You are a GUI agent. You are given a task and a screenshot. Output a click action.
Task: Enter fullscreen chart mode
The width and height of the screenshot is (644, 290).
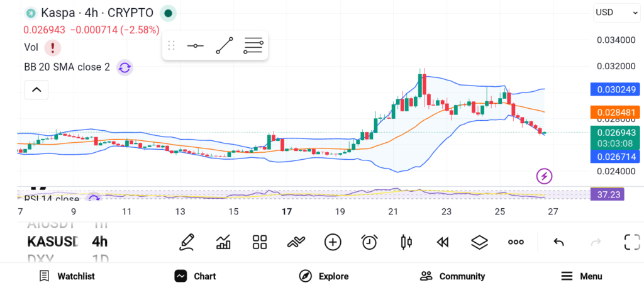point(632,242)
